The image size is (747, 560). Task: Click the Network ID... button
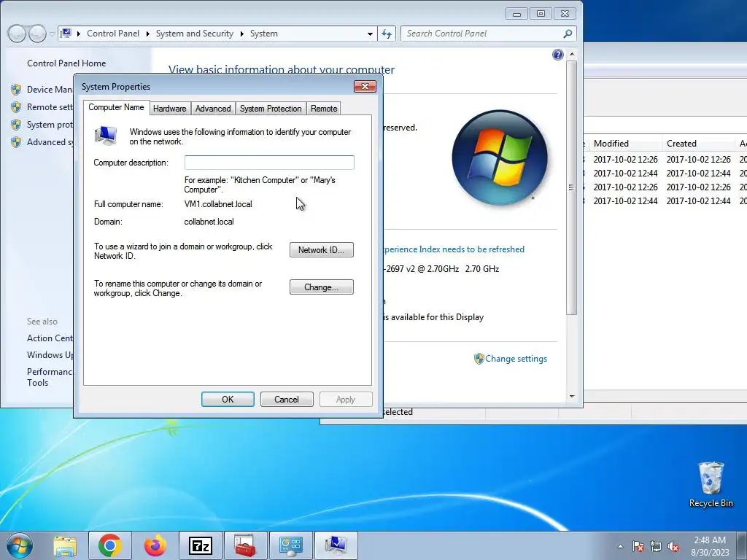322,250
